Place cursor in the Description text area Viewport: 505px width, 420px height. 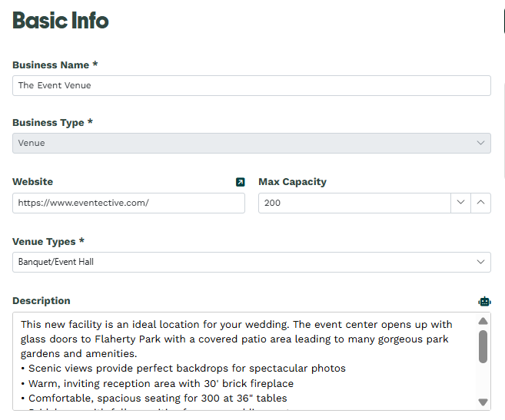[244, 361]
